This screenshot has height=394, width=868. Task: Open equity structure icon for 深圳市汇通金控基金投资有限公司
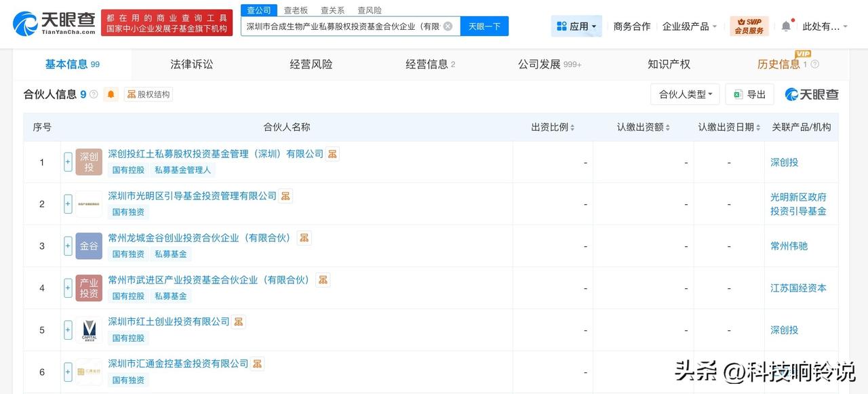pyautogui.click(x=257, y=363)
